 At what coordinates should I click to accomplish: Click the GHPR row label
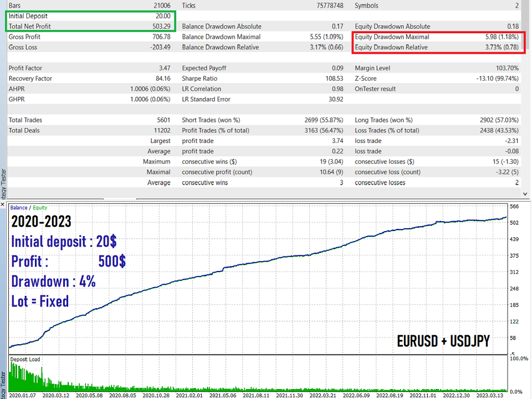[17, 99]
